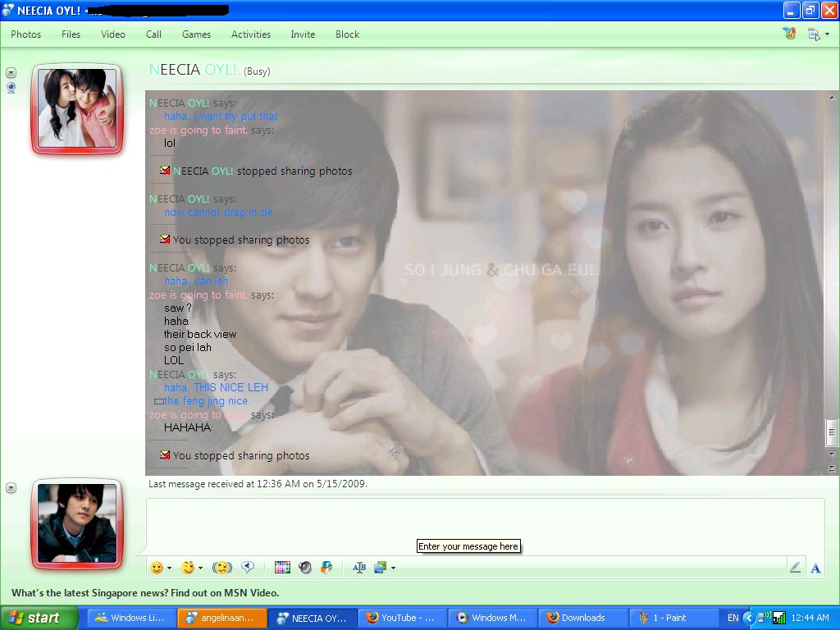Click scroll down arrow of chat history
840x630 pixels.
click(832, 454)
